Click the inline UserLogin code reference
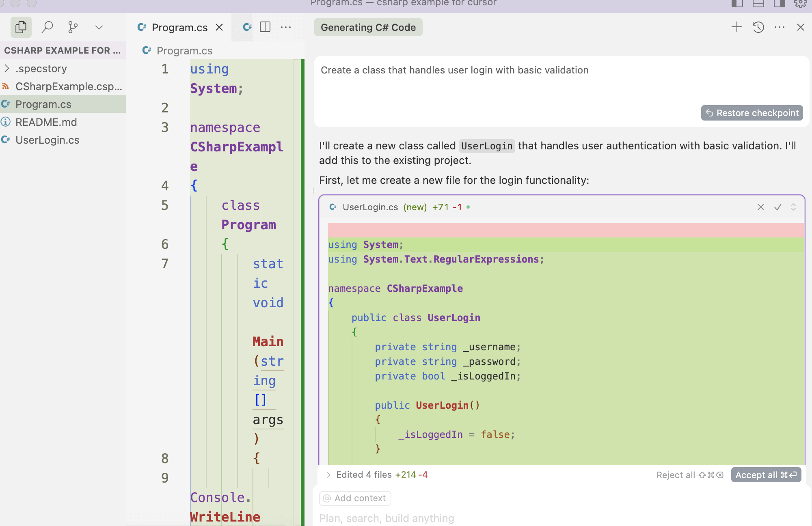812x526 pixels. pos(487,146)
